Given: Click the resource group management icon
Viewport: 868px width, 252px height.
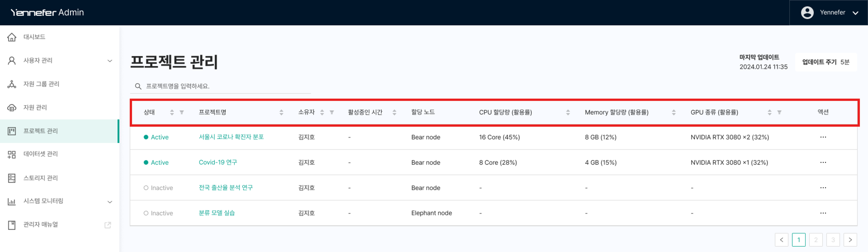Looking at the screenshot, I should [x=12, y=84].
